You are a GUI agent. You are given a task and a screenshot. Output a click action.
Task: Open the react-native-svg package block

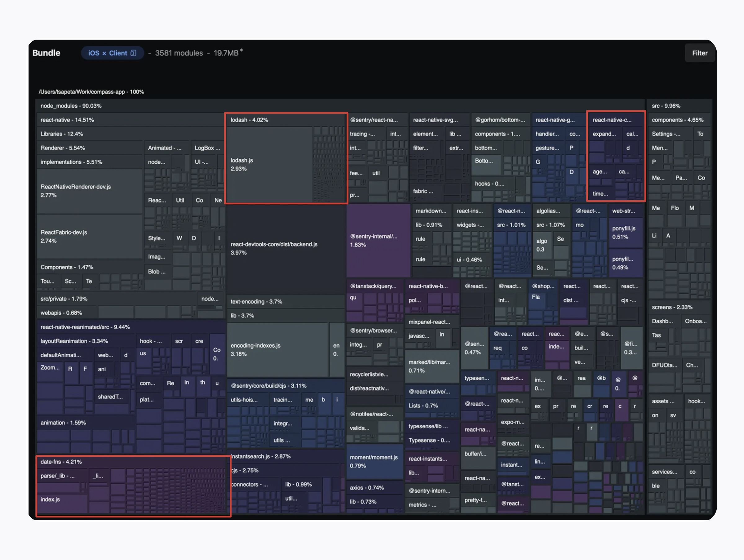(439, 120)
